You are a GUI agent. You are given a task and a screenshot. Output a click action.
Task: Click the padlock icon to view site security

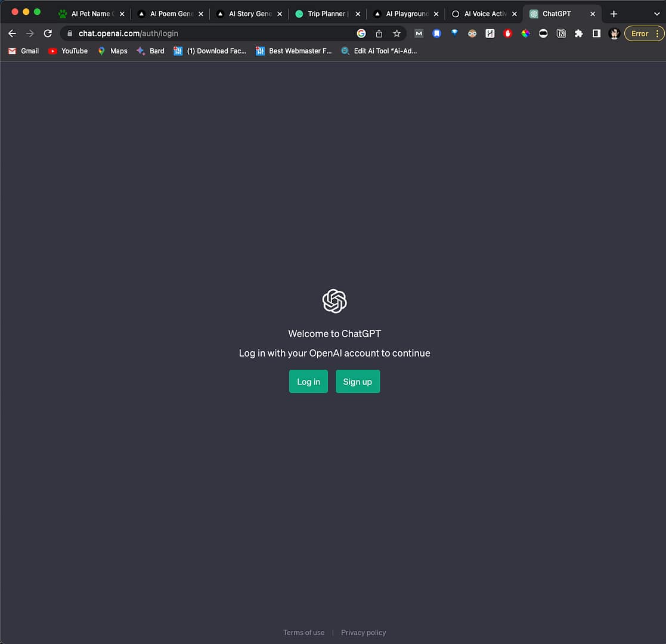pos(70,33)
